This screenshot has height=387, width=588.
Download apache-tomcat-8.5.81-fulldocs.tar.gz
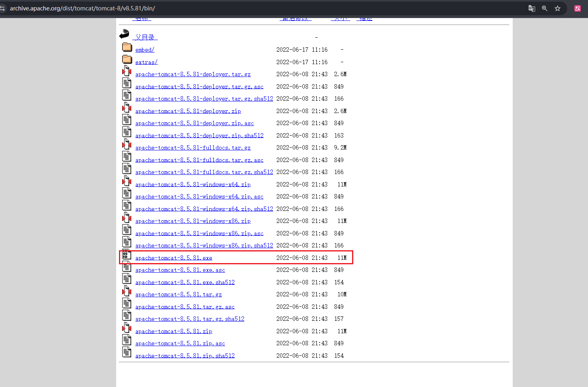193,148
